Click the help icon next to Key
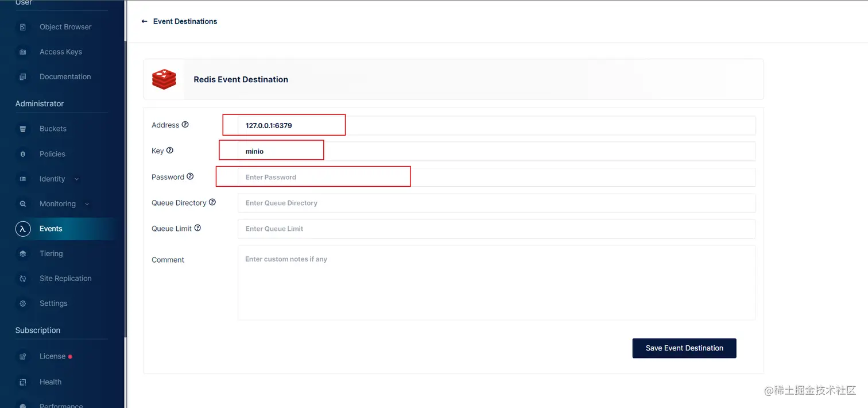Image resolution: width=868 pixels, height=408 pixels. coord(169,151)
